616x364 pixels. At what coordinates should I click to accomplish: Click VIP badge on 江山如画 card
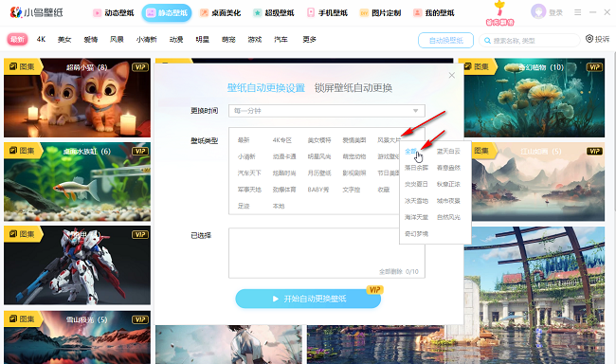click(x=594, y=152)
